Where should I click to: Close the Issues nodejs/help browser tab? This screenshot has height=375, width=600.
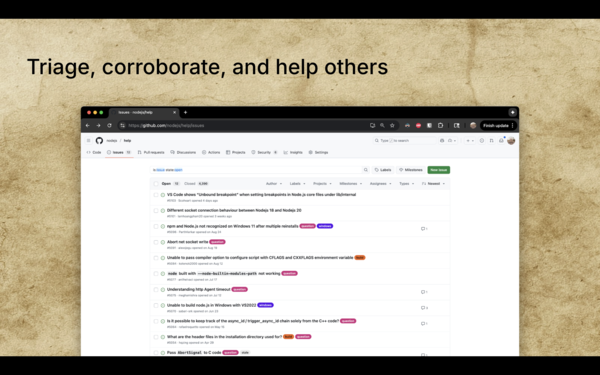click(x=174, y=112)
